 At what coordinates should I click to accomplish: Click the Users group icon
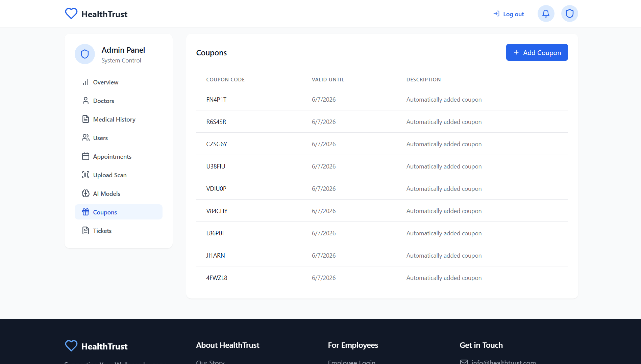(85, 138)
